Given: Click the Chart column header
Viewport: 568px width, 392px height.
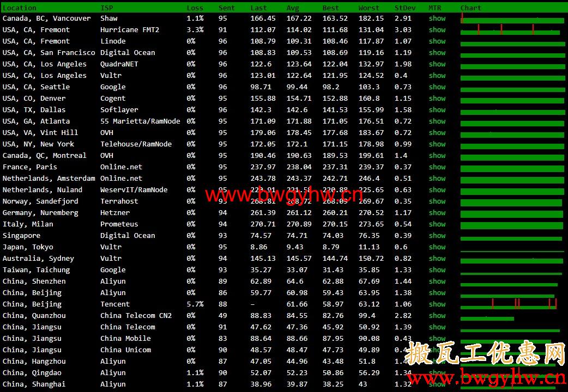Looking at the screenshot, I should click(x=470, y=8).
